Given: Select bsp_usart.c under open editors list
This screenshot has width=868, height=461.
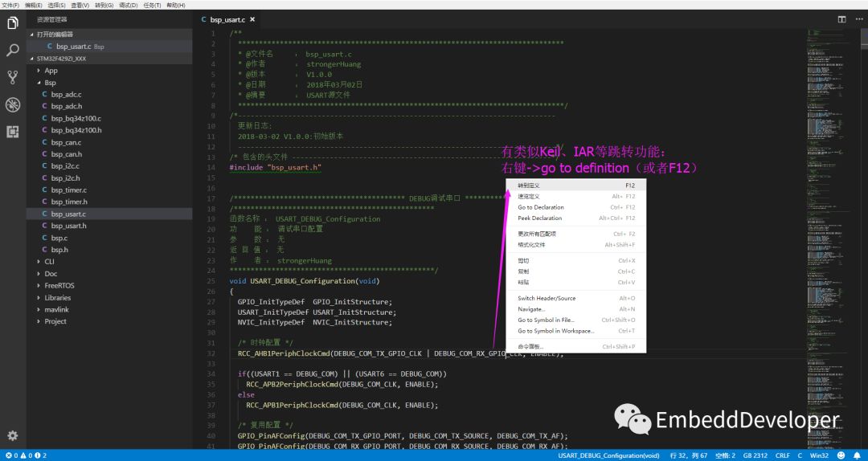Looking at the screenshot, I should (109, 47).
